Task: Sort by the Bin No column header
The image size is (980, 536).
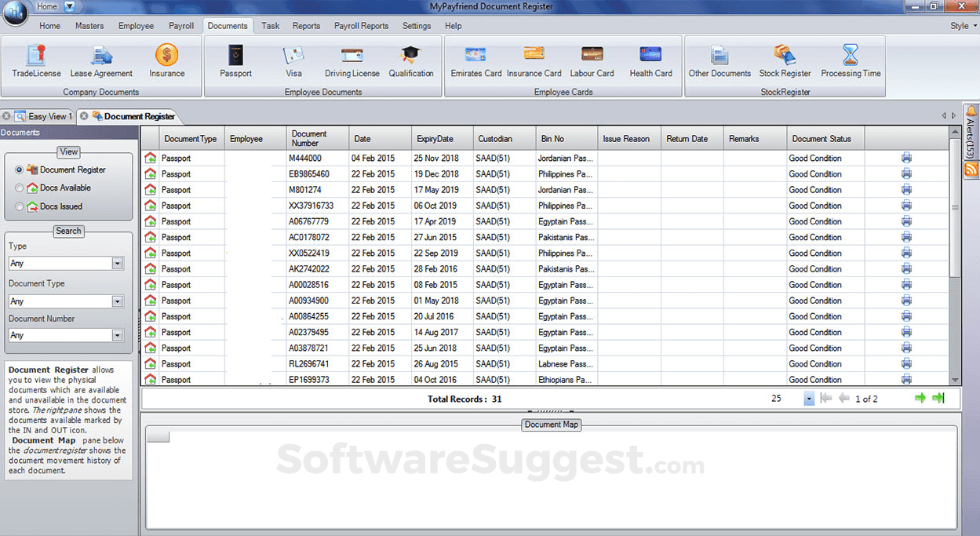Action: click(567, 138)
